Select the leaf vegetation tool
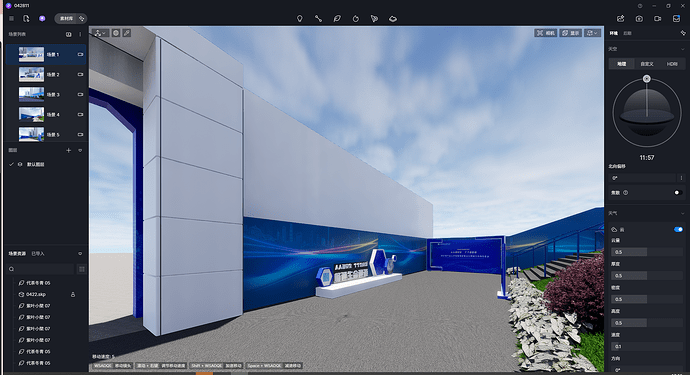690x375 pixels. tap(337, 18)
